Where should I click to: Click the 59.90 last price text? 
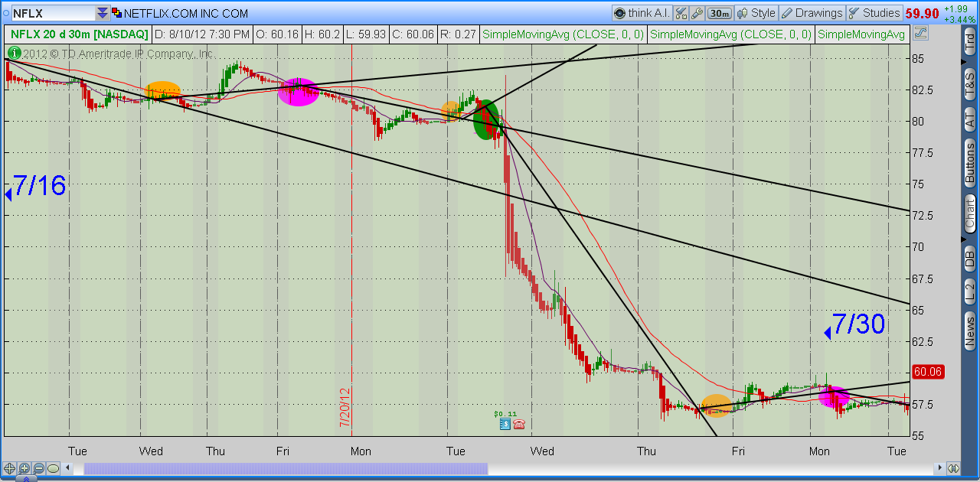(922, 13)
